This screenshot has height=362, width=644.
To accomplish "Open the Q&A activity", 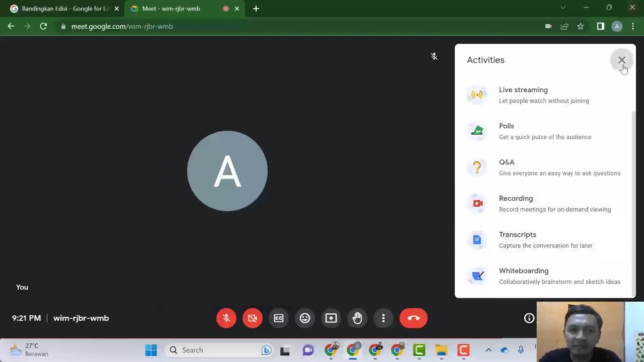I will [x=544, y=167].
